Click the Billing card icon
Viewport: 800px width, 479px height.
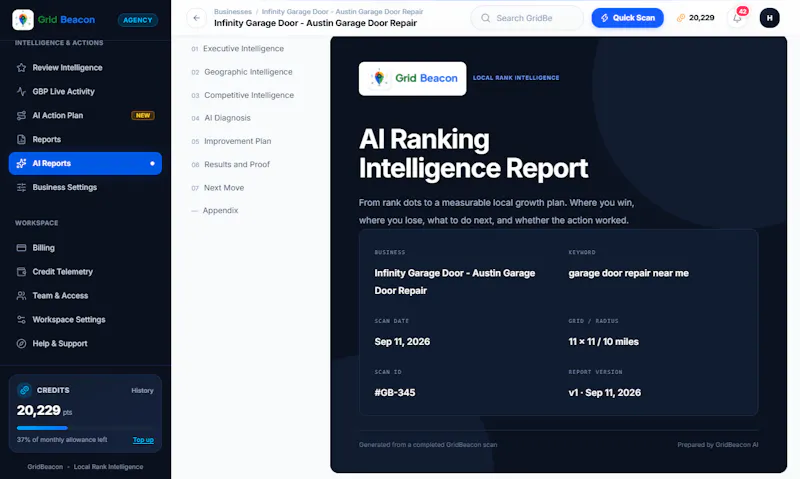21,247
